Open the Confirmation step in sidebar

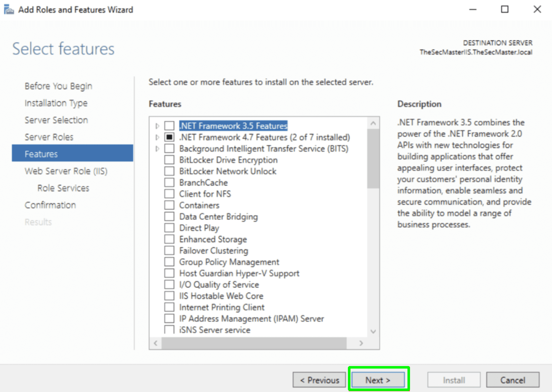click(50, 205)
